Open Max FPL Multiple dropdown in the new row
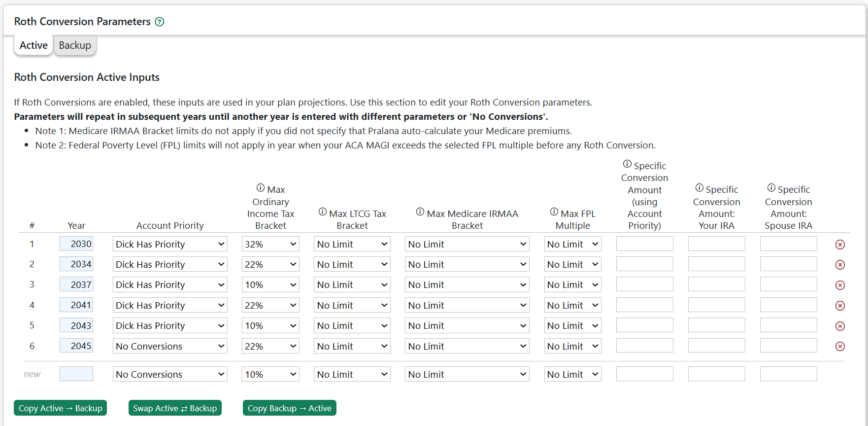 click(x=572, y=375)
